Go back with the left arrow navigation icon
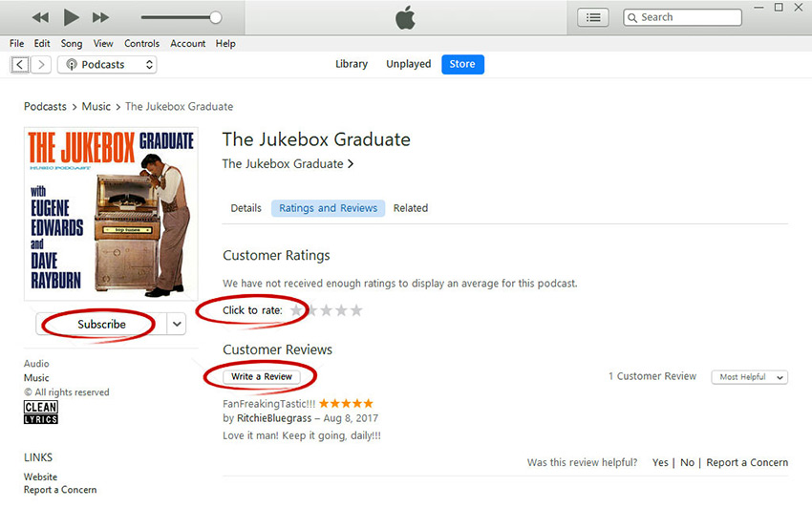Image resolution: width=812 pixels, height=508 pixels. [x=20, y=65]
